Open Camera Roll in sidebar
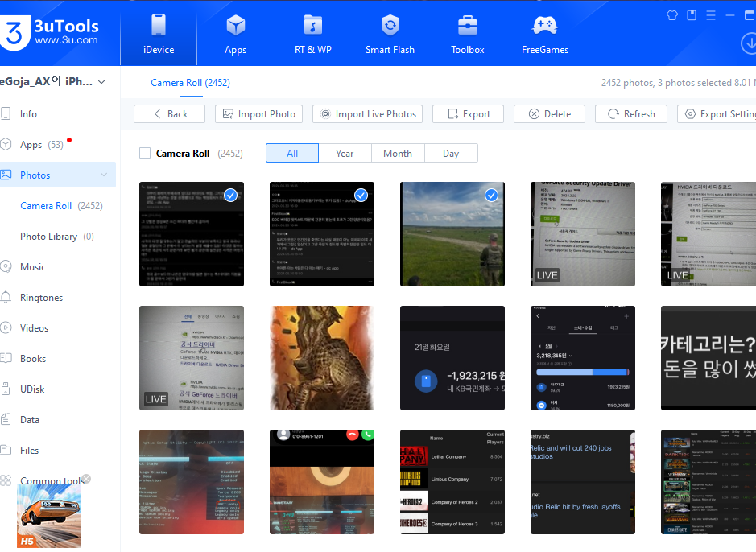756x552 pixels. [61, 206]
